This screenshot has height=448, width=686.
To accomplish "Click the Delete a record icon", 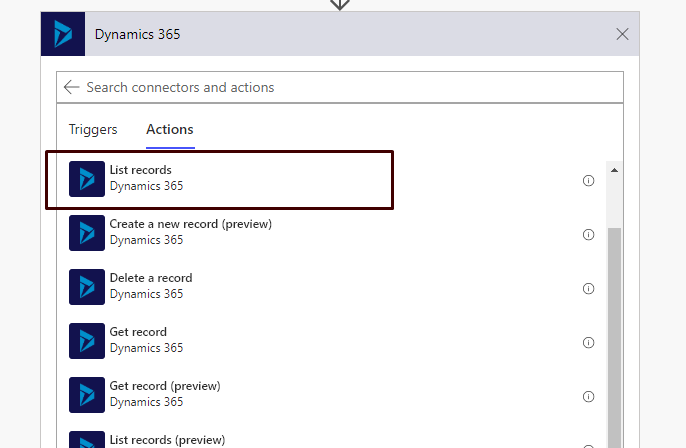I will [x=87, y=287].
